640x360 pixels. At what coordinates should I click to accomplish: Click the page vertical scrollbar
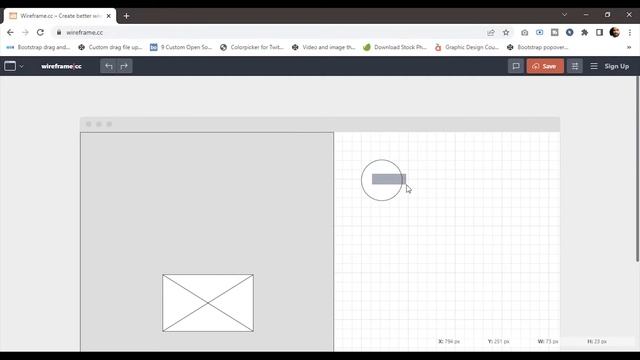637,169
